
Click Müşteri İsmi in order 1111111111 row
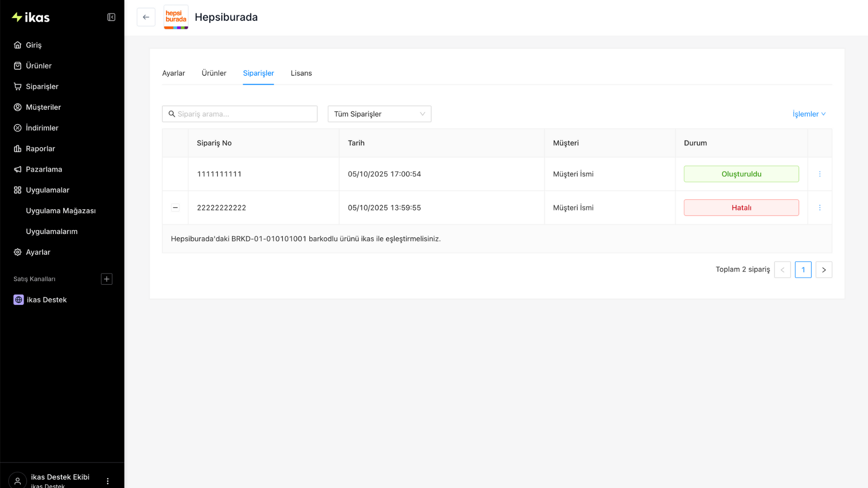(x=573, y=174)
